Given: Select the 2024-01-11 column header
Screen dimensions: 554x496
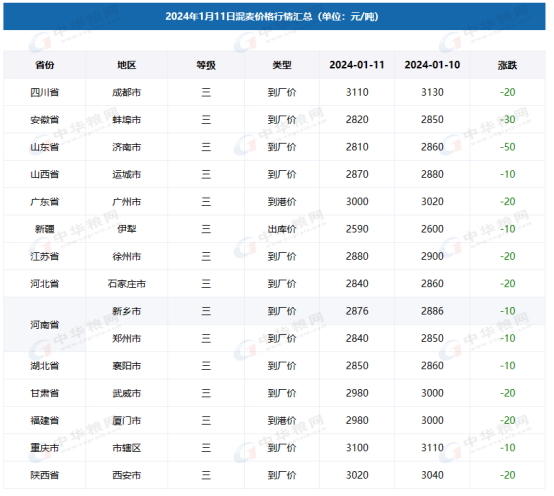Looking at the screenshot, I should [357, 65].
